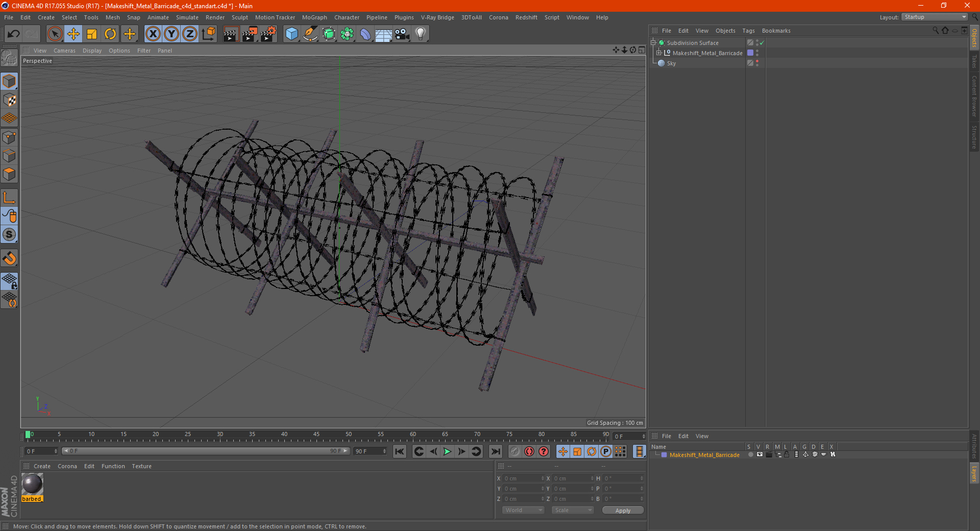Collapse the Subdivision Surface tree node

[x=653, y=42]
